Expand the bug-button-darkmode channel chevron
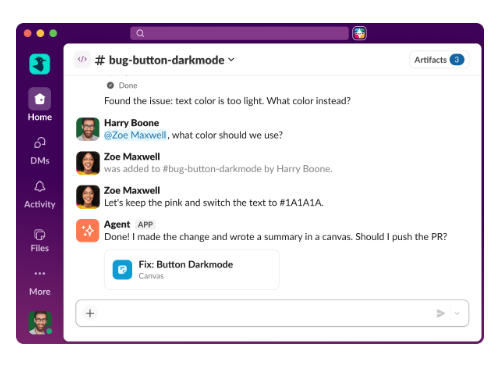 pyautogui.click(x=231, y=60)
